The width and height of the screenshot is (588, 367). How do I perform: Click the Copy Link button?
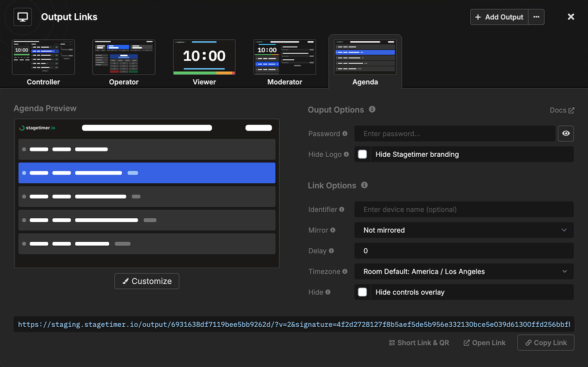(545, 342)
